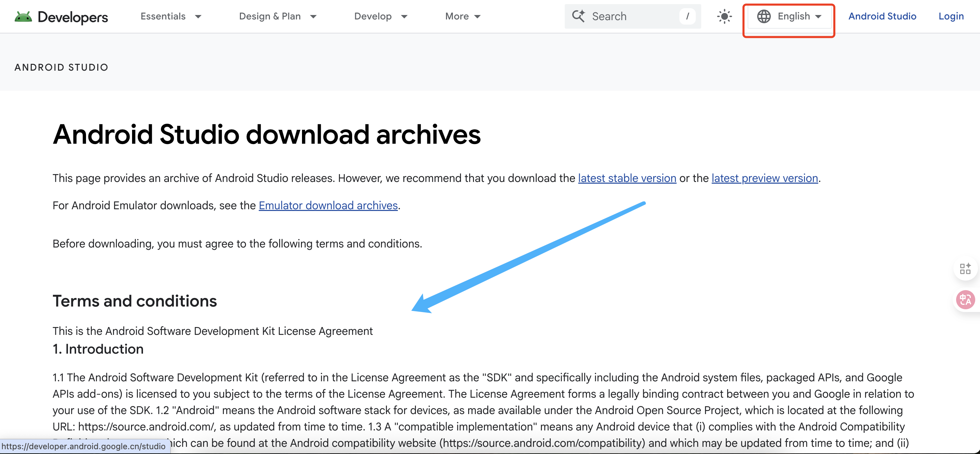Open the Emulator download archives link

coord(328,205)
